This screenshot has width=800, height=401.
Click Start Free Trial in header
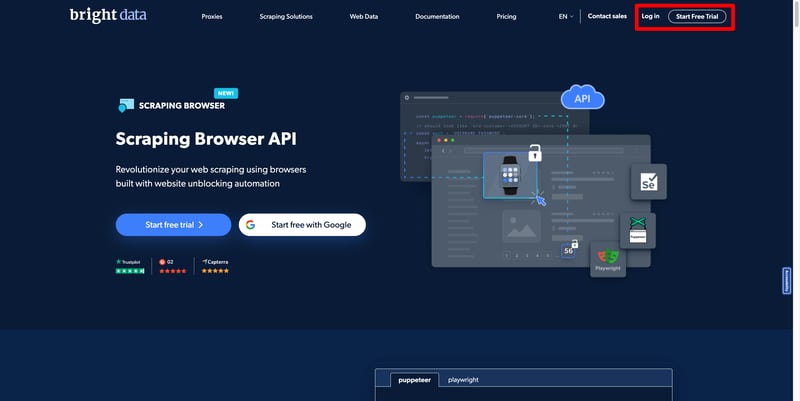[697, 17]
